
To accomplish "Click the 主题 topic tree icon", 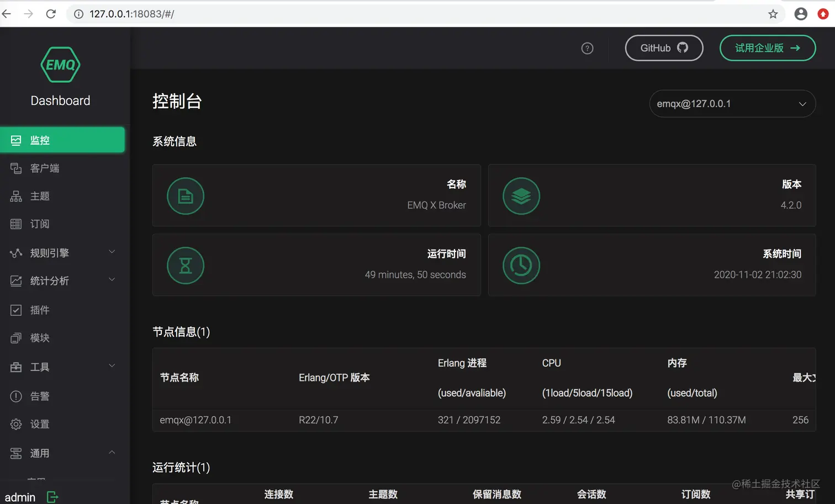I will pyautogui.click(x=16, y=196).
